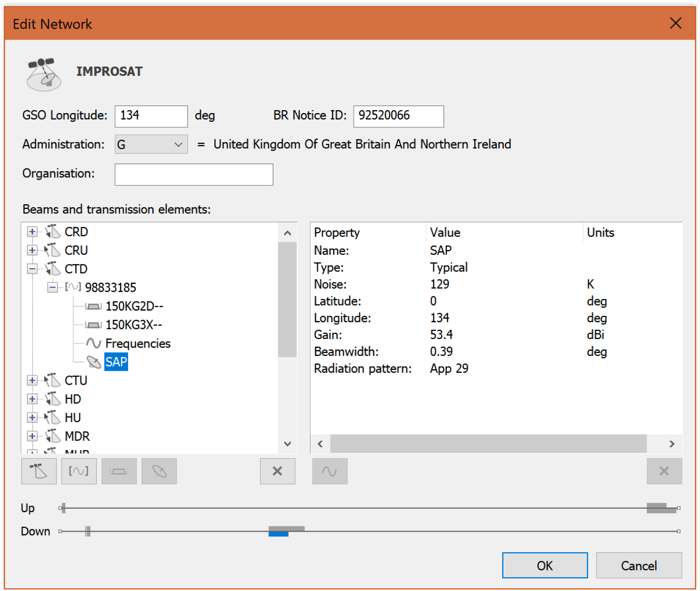The width and height of the screenshot is (700, 591).
Task: Expand the MDR beam node
Action: 32,436
